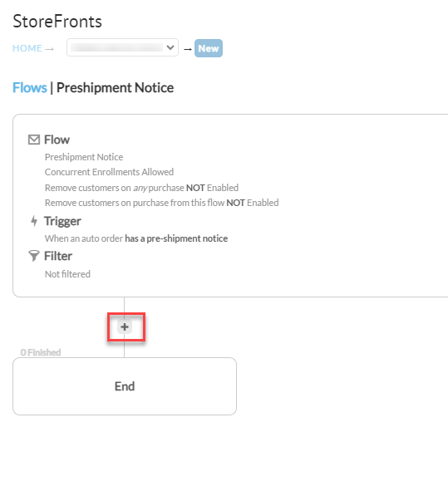Click Remove customers from this flow line
Viewport: 448px width, 491px height.
coord(161,203)
